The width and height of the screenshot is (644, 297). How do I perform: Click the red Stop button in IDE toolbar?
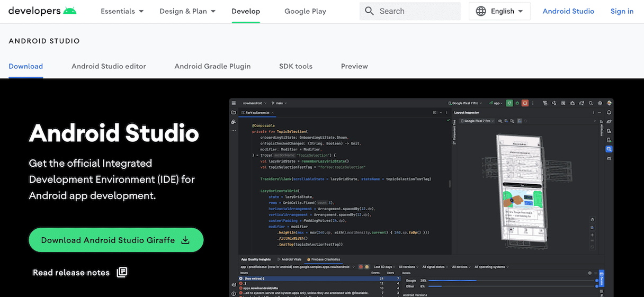point(525,103)
